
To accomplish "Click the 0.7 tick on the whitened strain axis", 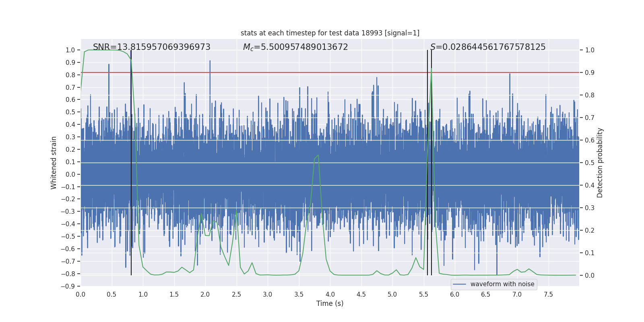I will [x=70, y=88].
